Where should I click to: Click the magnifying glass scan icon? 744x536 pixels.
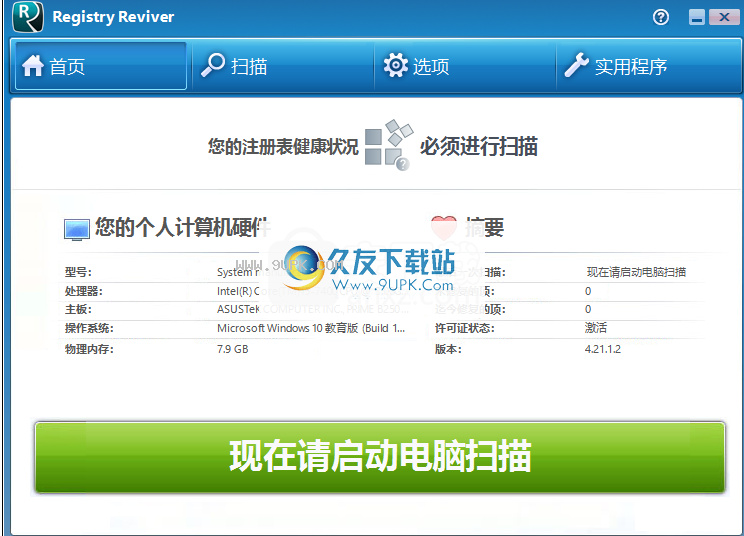coord(213,65)
